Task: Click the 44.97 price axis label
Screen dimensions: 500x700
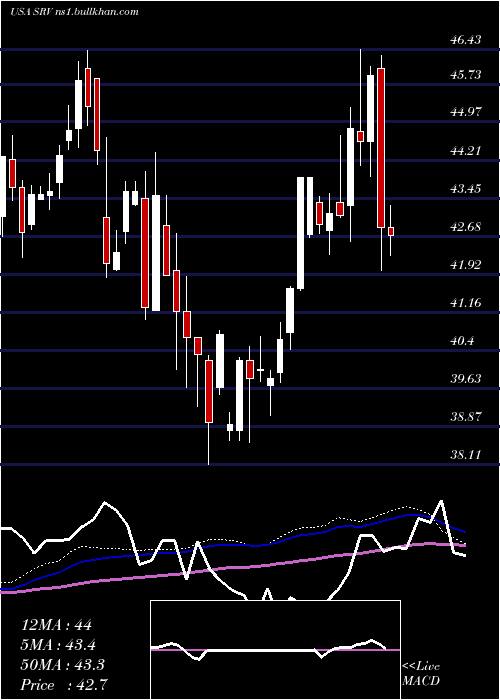Action: (x=466, y=112)
